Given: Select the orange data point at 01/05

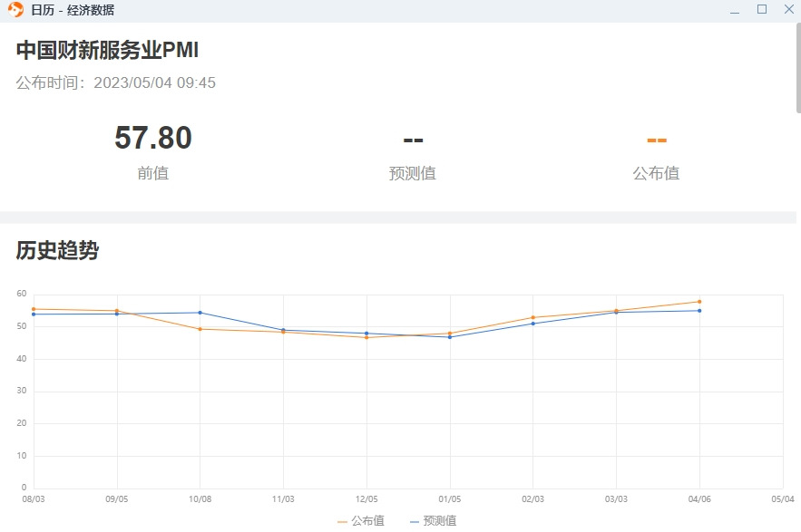Looking at the screenshot, I should (x=450, y=334).
